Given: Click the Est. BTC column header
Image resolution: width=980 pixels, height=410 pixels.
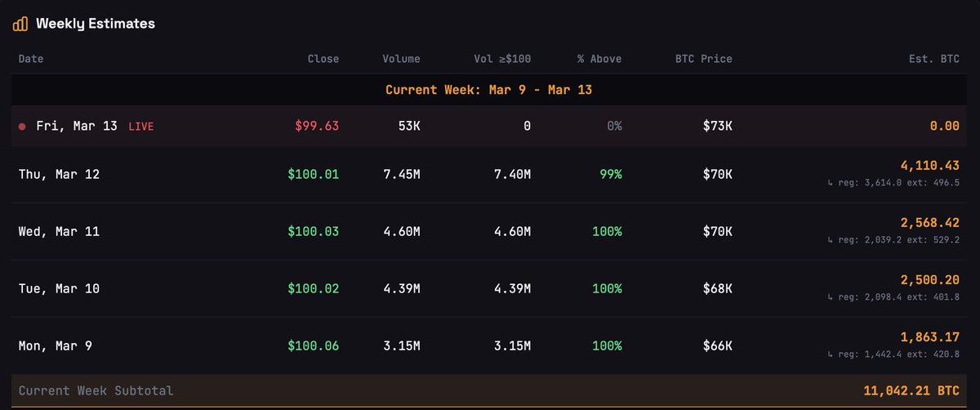Looking at the screenshot, I should point(938,59).
